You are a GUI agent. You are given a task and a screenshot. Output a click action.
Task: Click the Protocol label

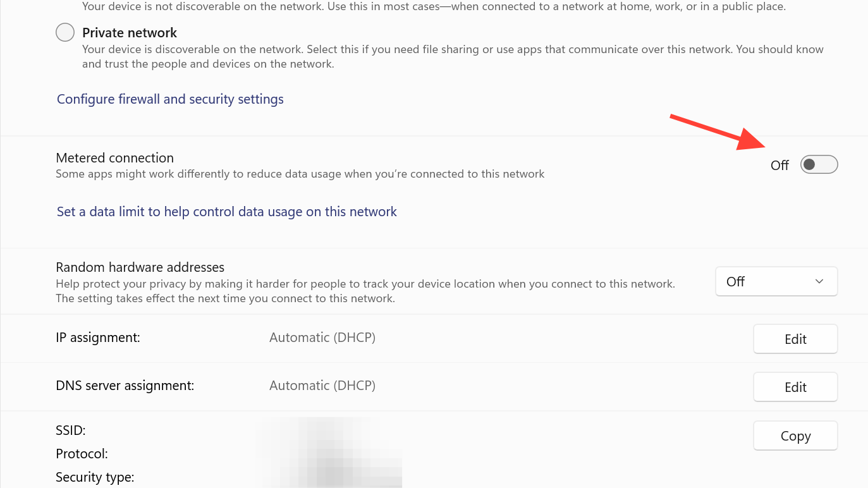(x=82, y=454)
